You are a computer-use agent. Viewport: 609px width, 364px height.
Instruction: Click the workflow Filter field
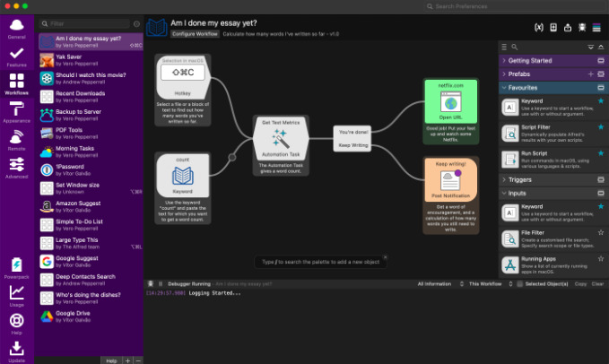tap(84, 24)
